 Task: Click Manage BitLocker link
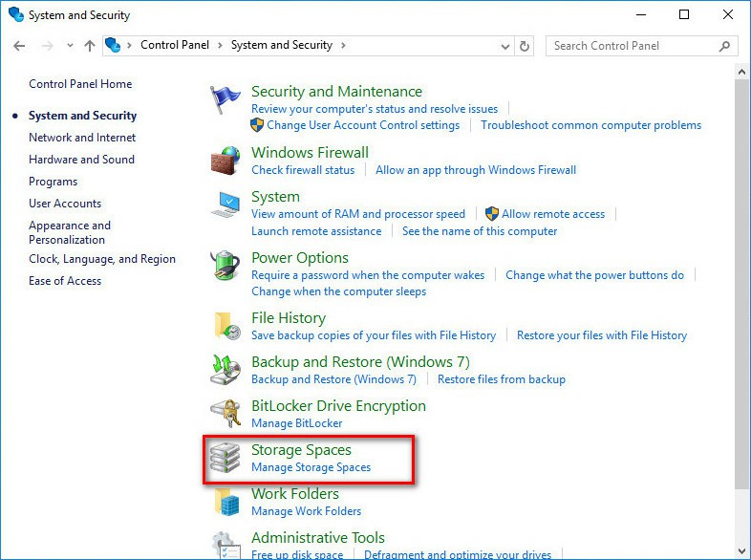pos(297,423)
